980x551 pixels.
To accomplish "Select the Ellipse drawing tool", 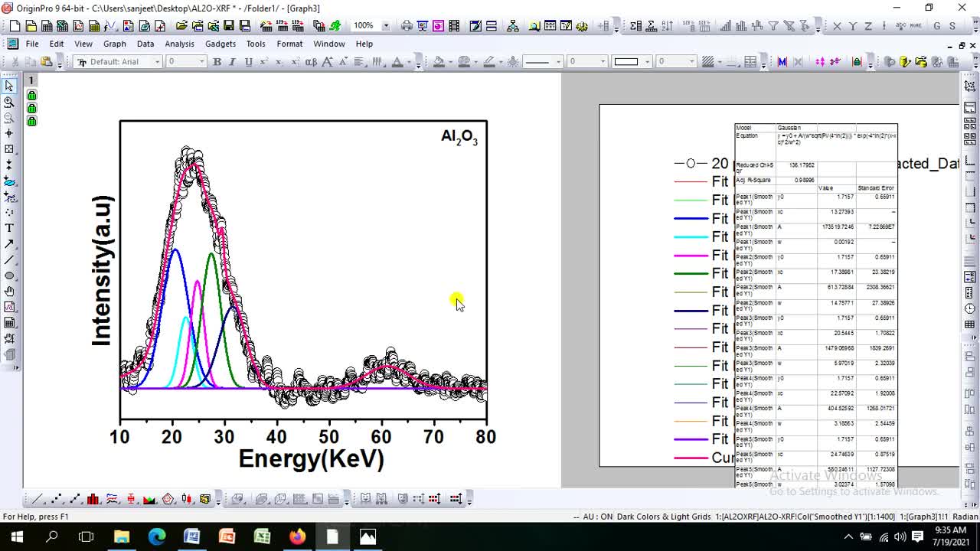I will tap(9, 275).
